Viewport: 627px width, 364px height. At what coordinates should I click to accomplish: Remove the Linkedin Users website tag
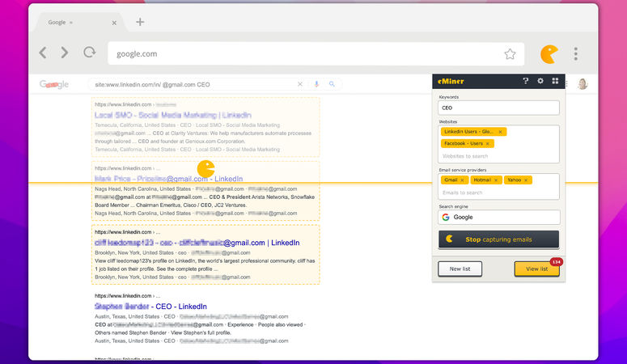point(500,132)
